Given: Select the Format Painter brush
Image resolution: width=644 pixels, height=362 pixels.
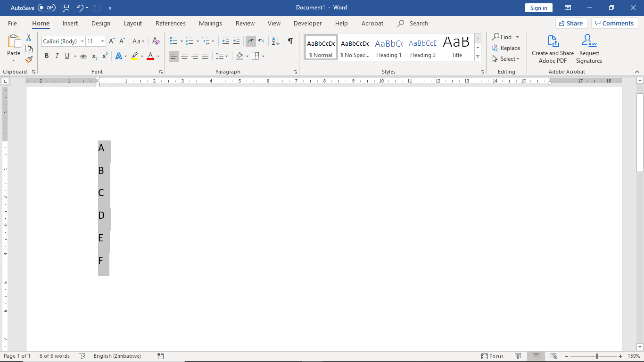Looking at the screenshot, I should click(x=29, y=59).
